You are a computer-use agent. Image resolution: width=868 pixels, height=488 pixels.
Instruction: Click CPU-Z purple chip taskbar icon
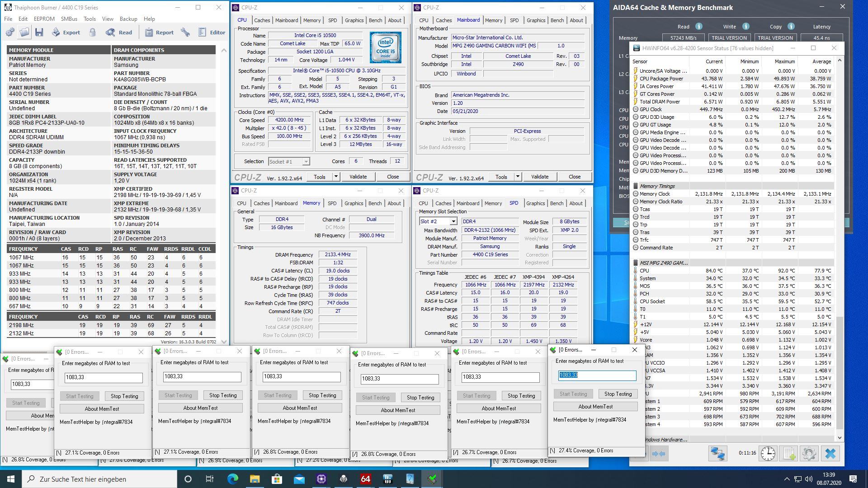tap(321, 479)
